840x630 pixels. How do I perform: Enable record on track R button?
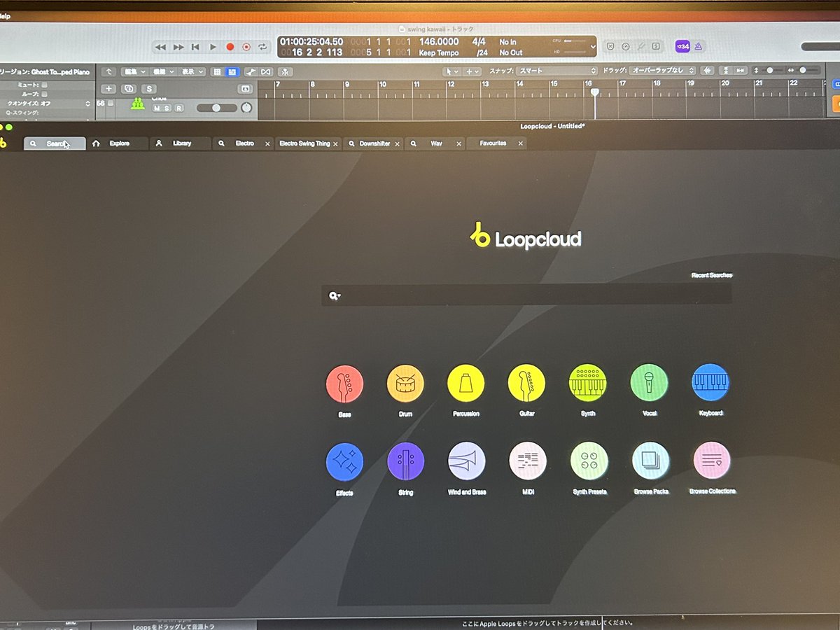179,108
